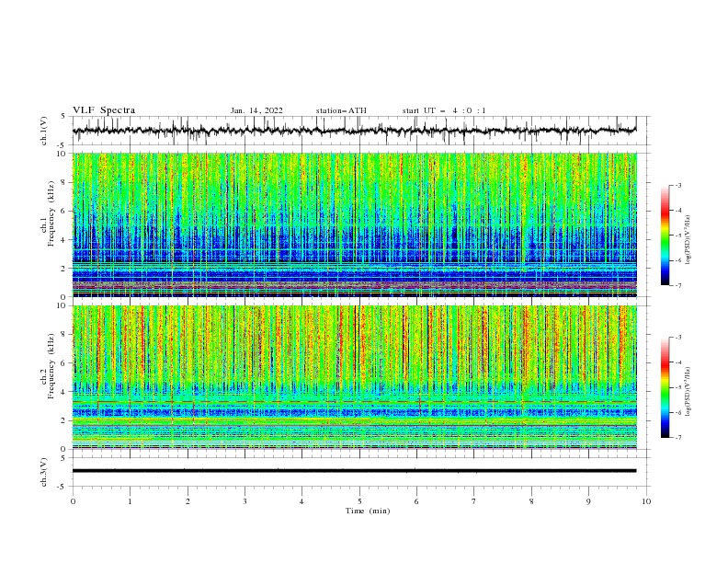Click time axis tick label "2"

click(188, 501)
